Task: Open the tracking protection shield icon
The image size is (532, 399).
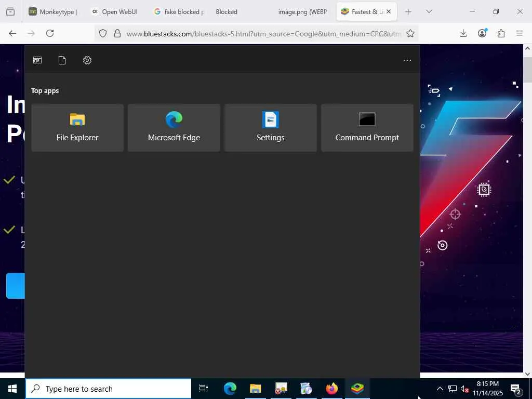Action: (x=103, y=33)
